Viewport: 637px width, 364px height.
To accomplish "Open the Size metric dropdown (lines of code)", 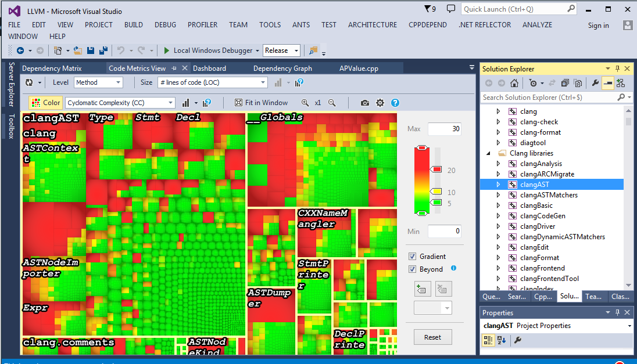I will pos(213,82).
